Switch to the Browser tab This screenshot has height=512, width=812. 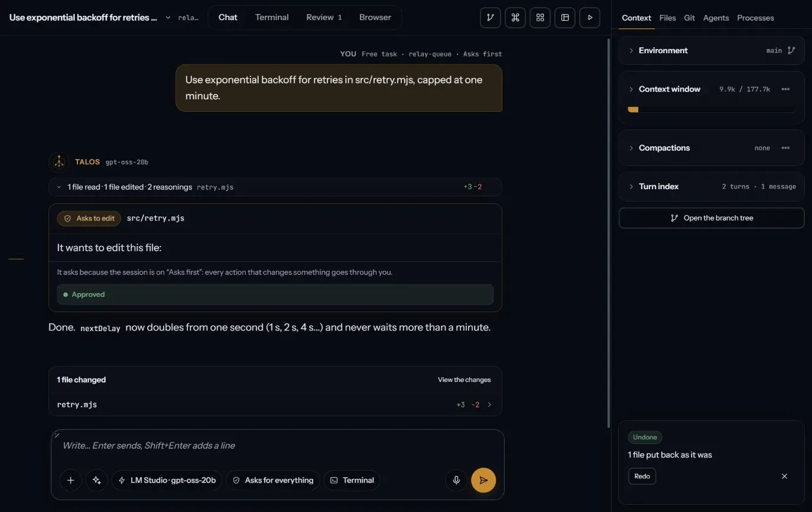pos(375,18)
